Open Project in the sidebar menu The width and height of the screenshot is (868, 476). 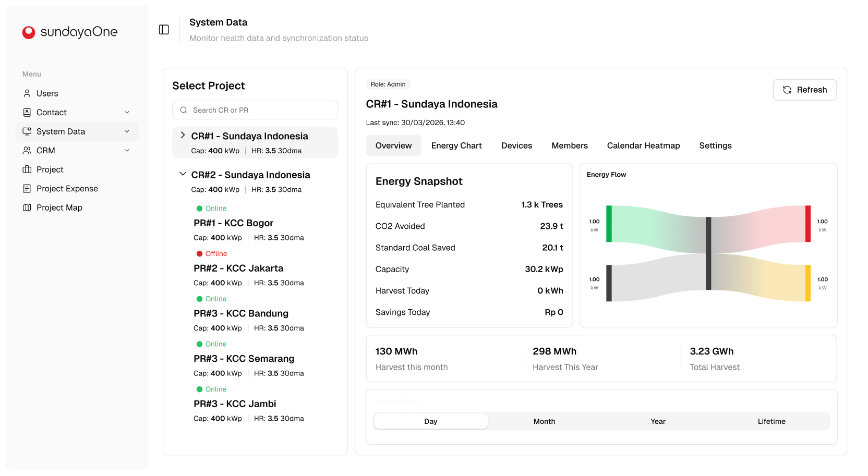77,169
